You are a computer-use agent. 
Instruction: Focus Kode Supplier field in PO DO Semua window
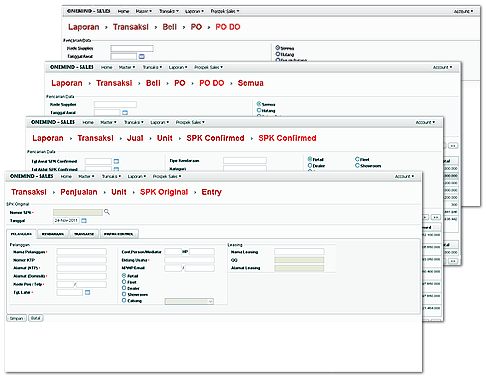[115, 105]
